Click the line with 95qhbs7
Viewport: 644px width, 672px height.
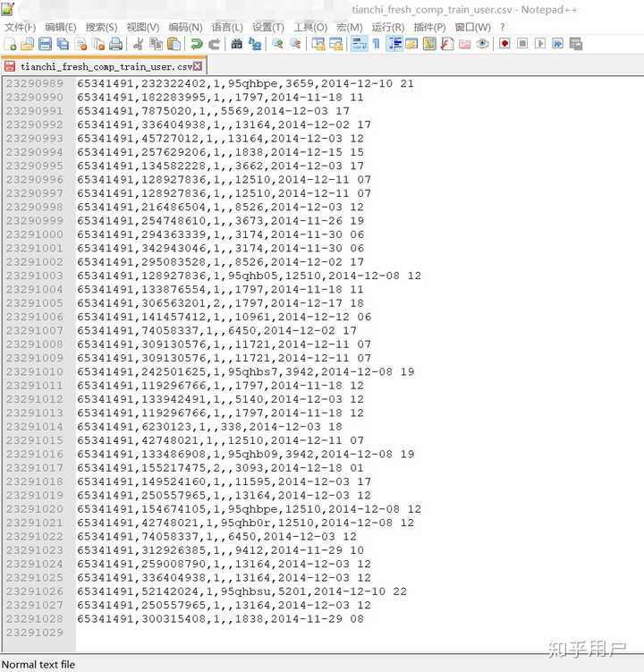tap(245, 371)
